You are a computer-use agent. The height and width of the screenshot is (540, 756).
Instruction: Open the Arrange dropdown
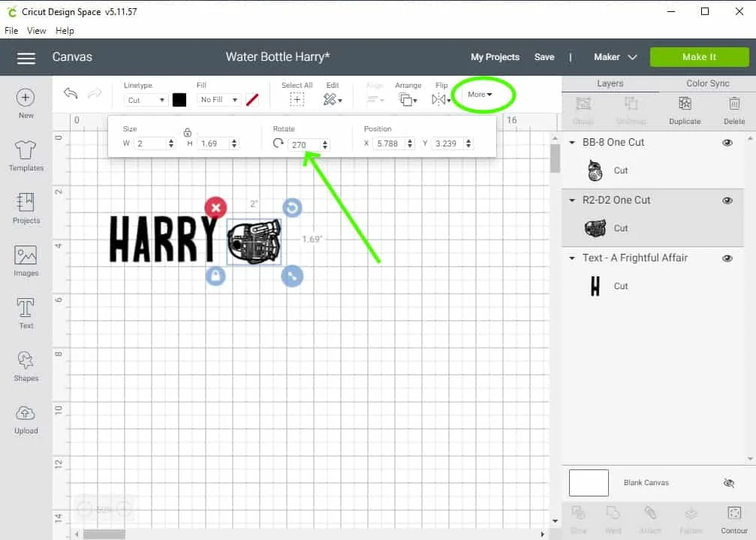pos(408,100)
